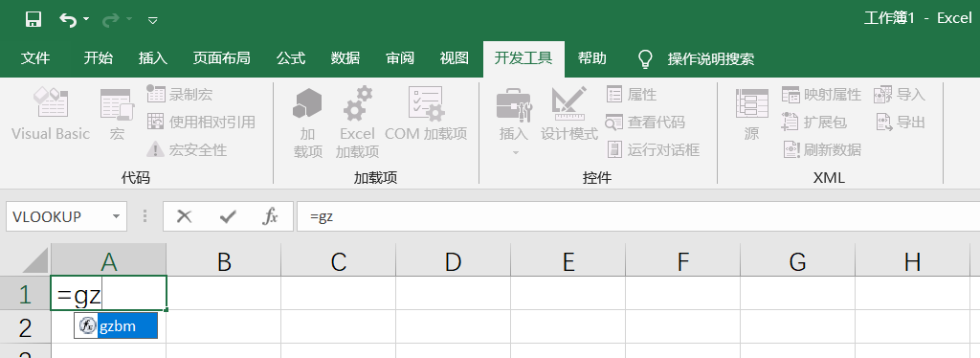Image resolution: width=980 pixels, height=358 pixels.
Task: Choose gzbm from the autocomplete list
Action: pyautogui.click(x=116, y=326)
